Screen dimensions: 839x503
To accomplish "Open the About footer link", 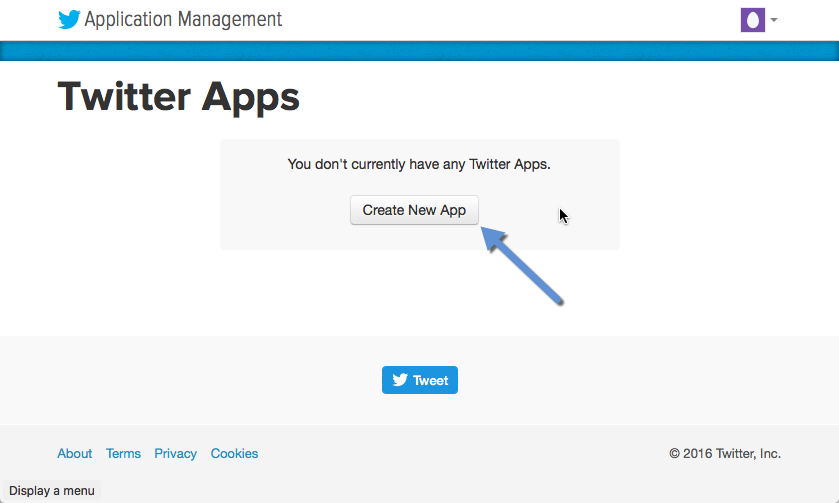I will click(x=74, y=453).
